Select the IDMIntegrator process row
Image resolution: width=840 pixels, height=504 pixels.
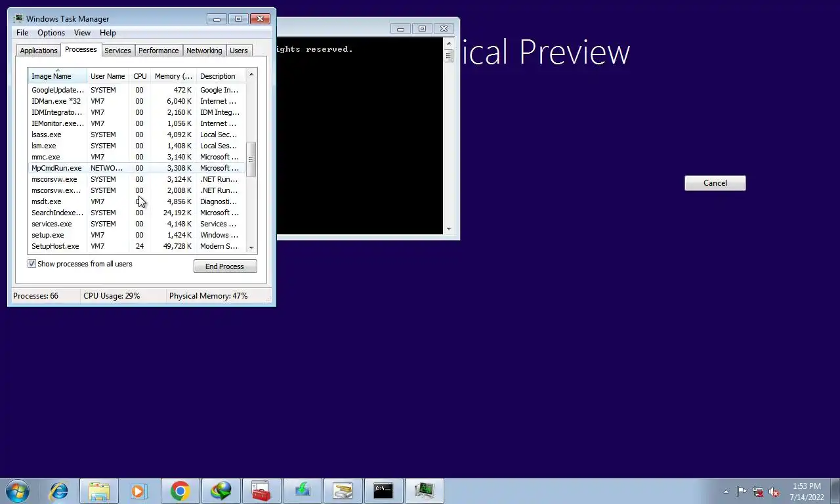tap(136, 112)
